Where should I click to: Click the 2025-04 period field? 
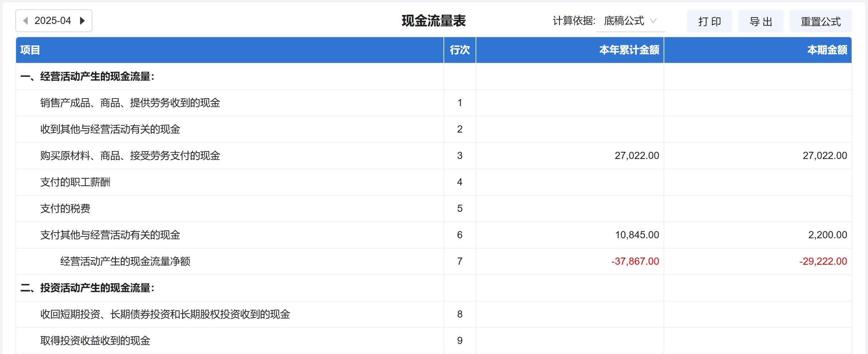(53, 21)
